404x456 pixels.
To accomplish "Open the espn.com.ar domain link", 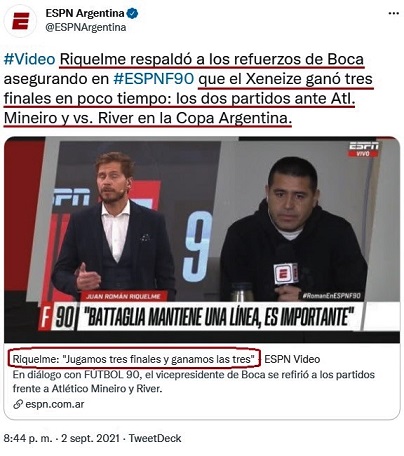I will [55, 405].
